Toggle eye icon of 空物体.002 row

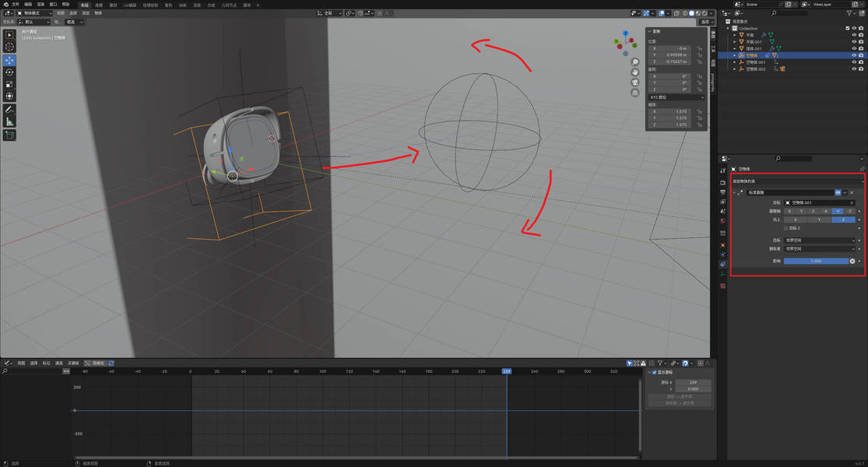[854, 68]
